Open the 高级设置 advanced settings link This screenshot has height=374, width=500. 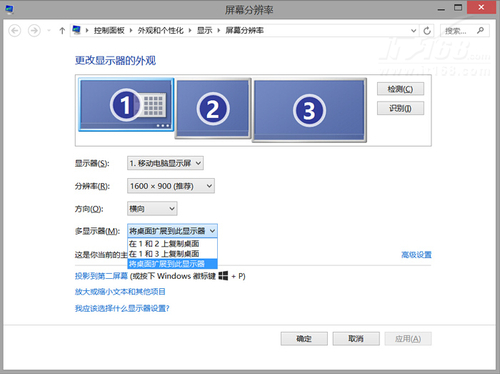pos(416,255)
